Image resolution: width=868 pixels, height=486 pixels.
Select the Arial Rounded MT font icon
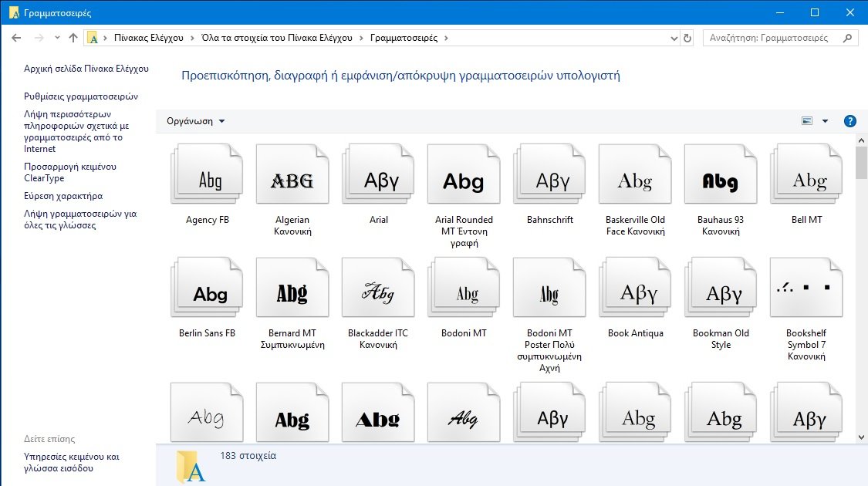pyautogui.click(x=464, y=174)
